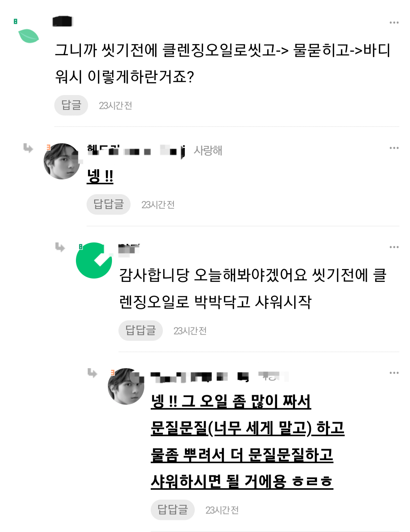The width and height of the screenshot is (410, 532).
Task: Open the green circle checkmark profile avatar
Action: pyautogui.click(x=94, y=260)
